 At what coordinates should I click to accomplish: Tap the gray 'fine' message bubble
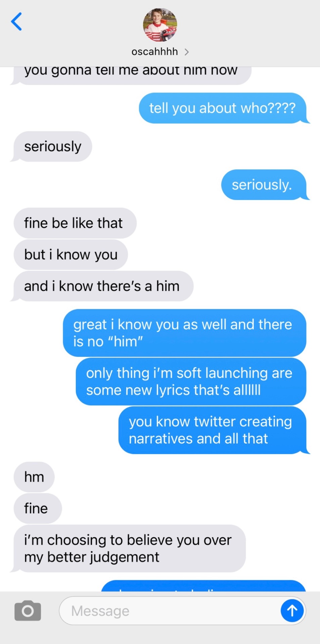(38, 508)
